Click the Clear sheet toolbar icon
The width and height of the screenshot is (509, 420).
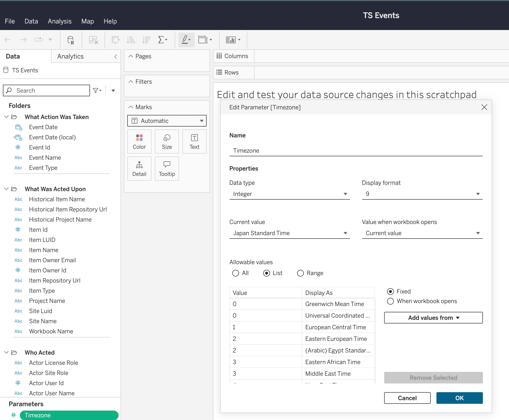click(93, 40)
